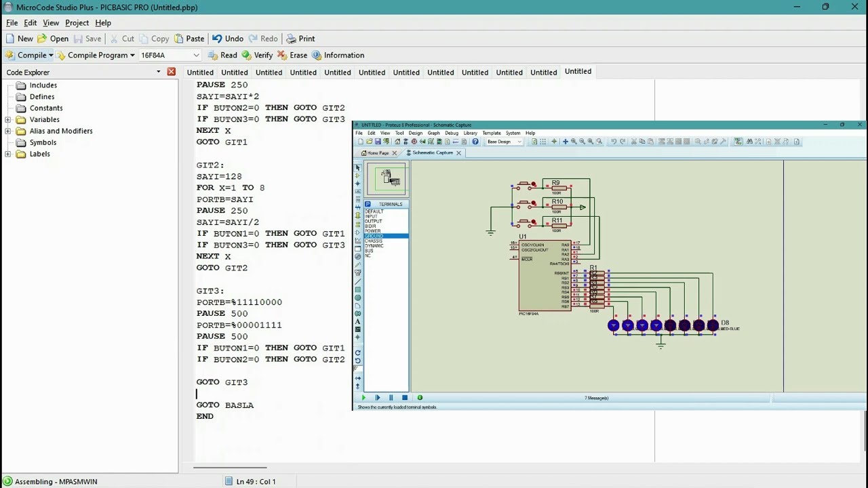
Task: Click the P pick-terminals button
Action: tap(368, 204)
